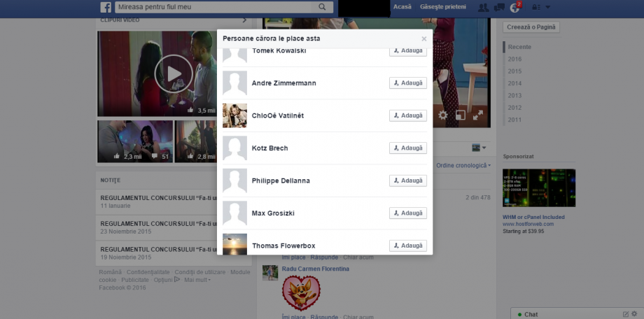Select Recente in timeline navigation
The height and width of the screenshot is (319, 644).
click(x=519, y=47)
